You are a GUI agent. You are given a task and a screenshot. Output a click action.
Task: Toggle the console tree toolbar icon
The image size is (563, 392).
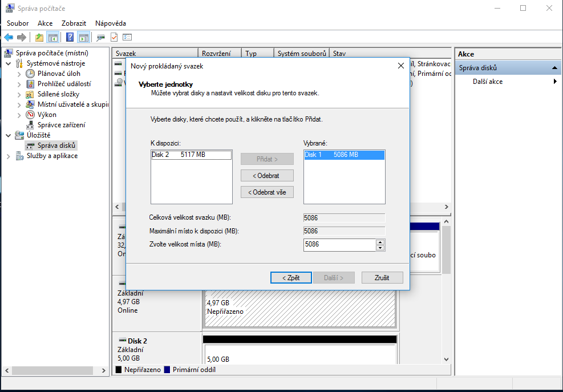52,38
